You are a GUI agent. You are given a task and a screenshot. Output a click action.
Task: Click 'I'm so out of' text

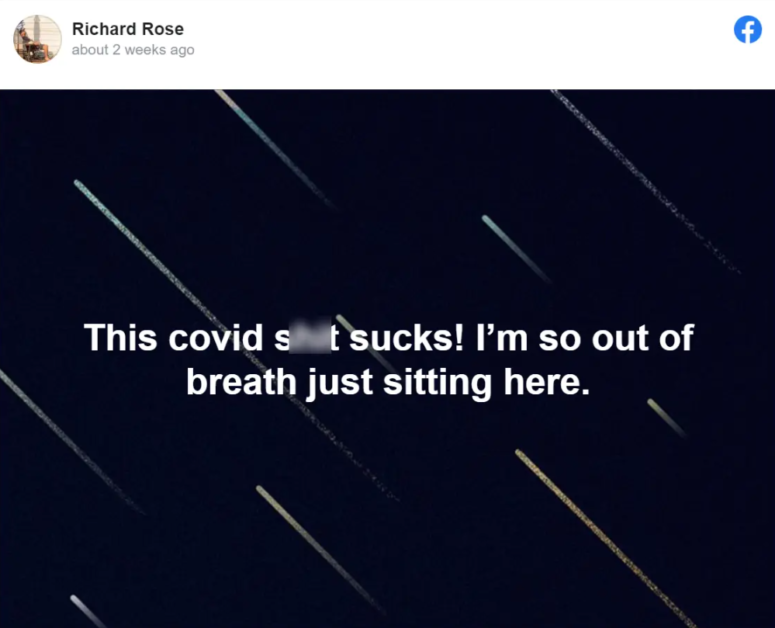pos(585,337)
